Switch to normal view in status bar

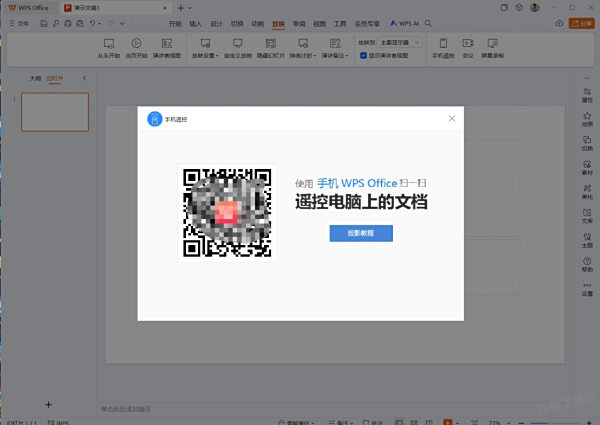[x=399, y=422]
